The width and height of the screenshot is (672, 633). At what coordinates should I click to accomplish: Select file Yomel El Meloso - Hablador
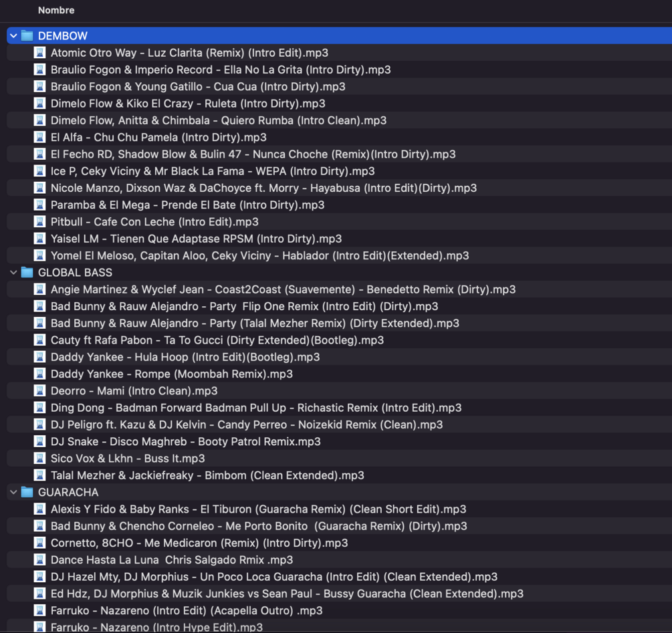[259, 256]
